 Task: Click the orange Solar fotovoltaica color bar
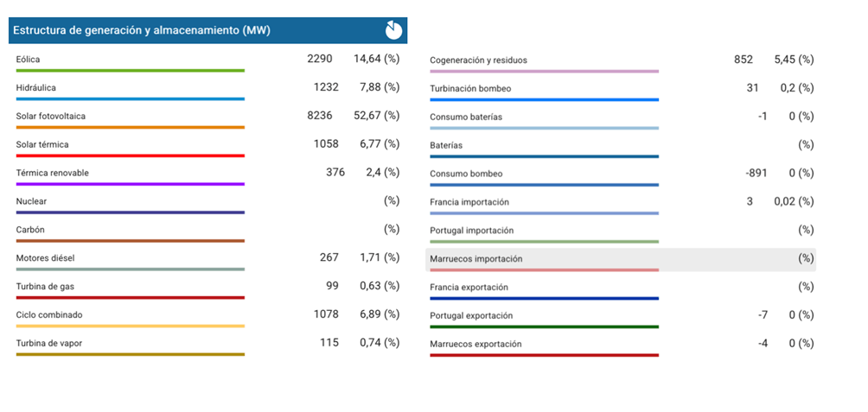coord(130,128)
